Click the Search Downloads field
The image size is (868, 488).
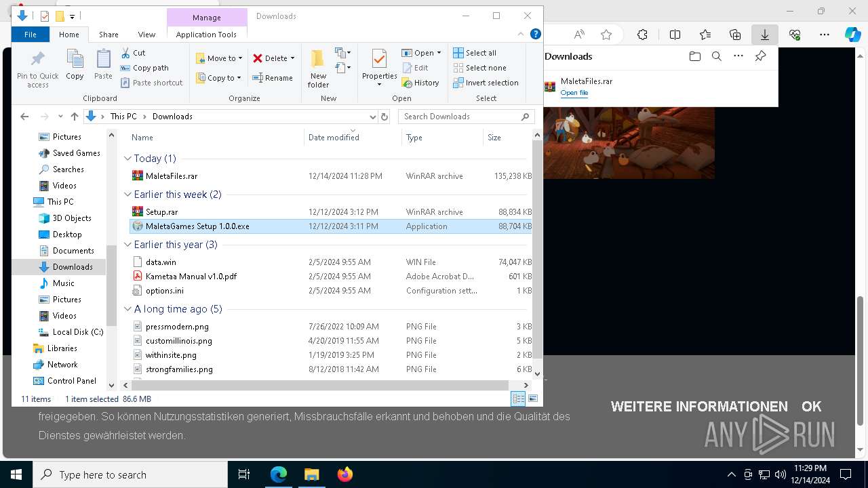click(x=466, y=117)
